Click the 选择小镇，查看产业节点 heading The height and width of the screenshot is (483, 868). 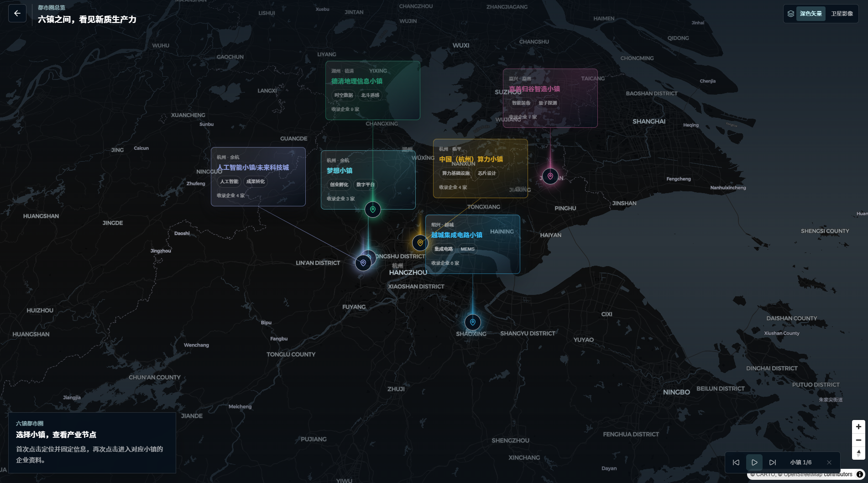pyautogui.click(x=56, y=435)
